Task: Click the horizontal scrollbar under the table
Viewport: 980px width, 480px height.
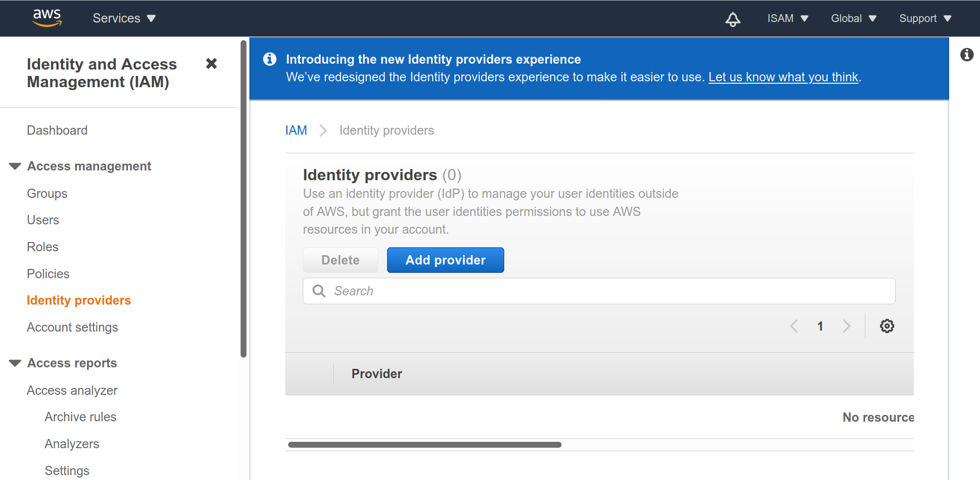Action: [424, 445]
